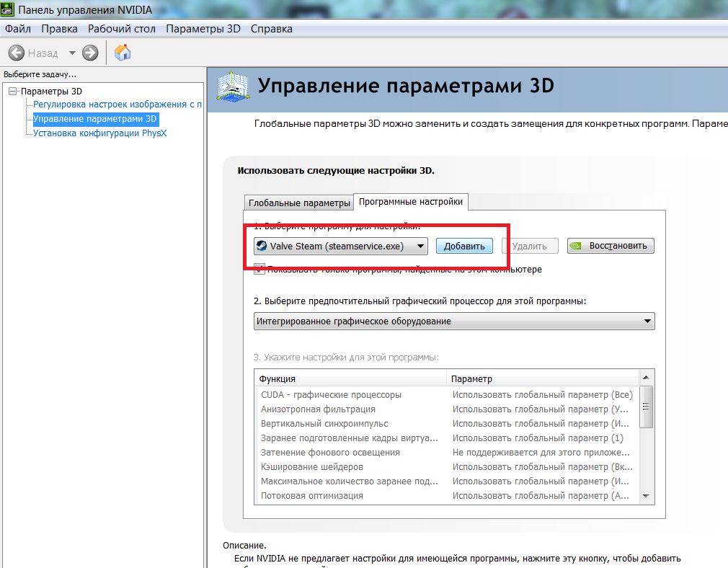
Task: Select Затенение фонового освещения row
Action: coord(448,453)
